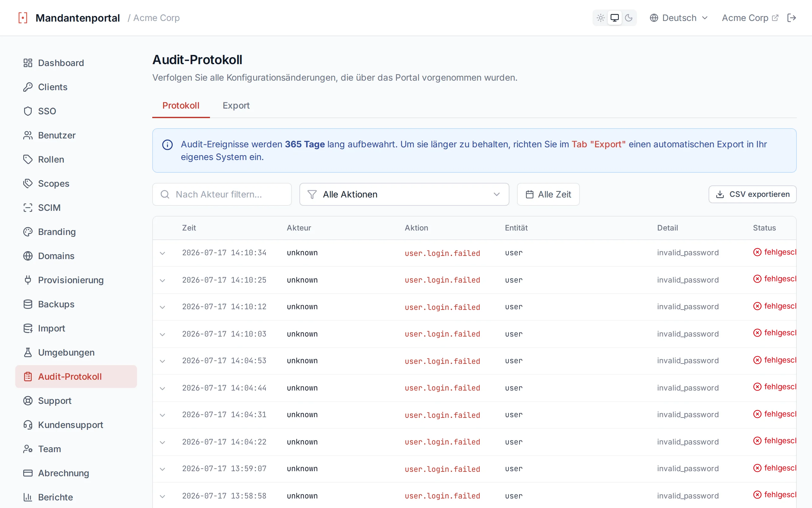Open the Deutsch language dropdown
This screenshot has height=508, width=812.
[678, 18]
